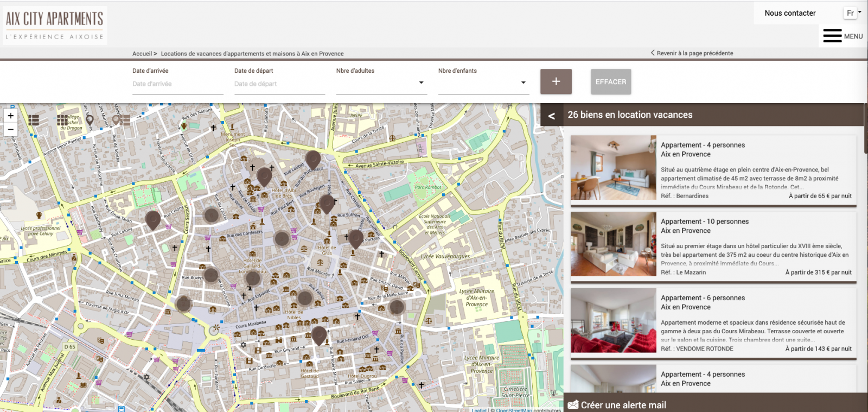Click price À partir de 315 € par nuit
868x412 pixels.
[x=819, y=272]
